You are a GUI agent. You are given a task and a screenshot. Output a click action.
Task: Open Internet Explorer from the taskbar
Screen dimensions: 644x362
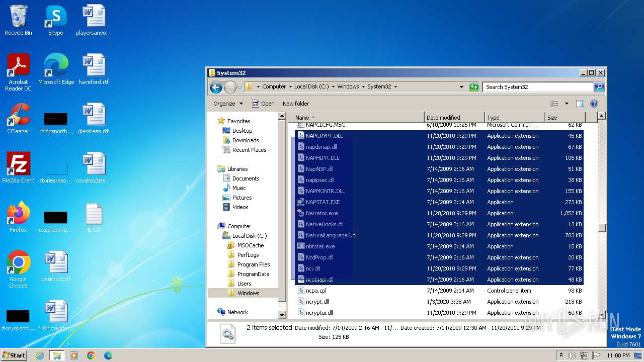(x=40, y=355)
